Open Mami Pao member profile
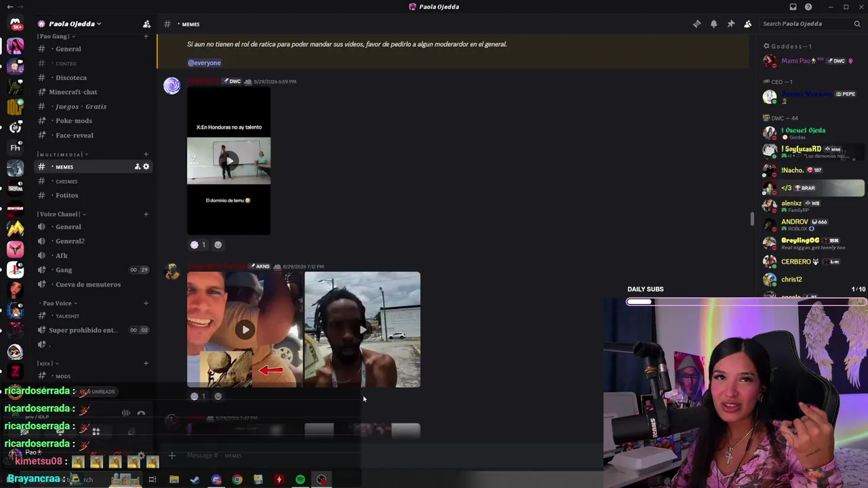The height and width of the screenshot is (488, 868). tap(812, 61)
